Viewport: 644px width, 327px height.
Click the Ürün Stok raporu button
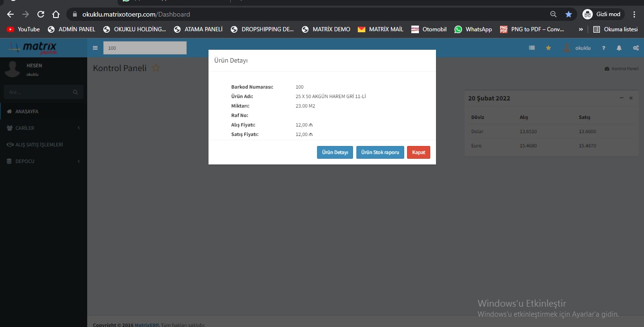[380, 153]
